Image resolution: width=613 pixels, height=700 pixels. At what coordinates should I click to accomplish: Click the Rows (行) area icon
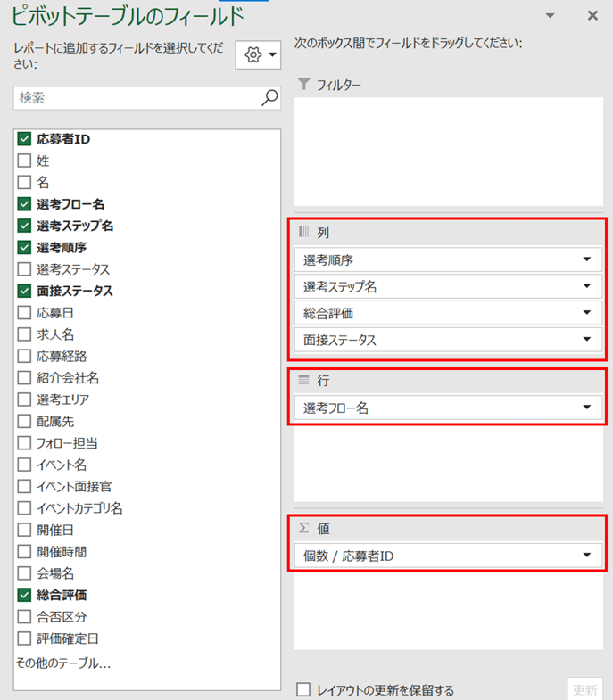point(303,380)
